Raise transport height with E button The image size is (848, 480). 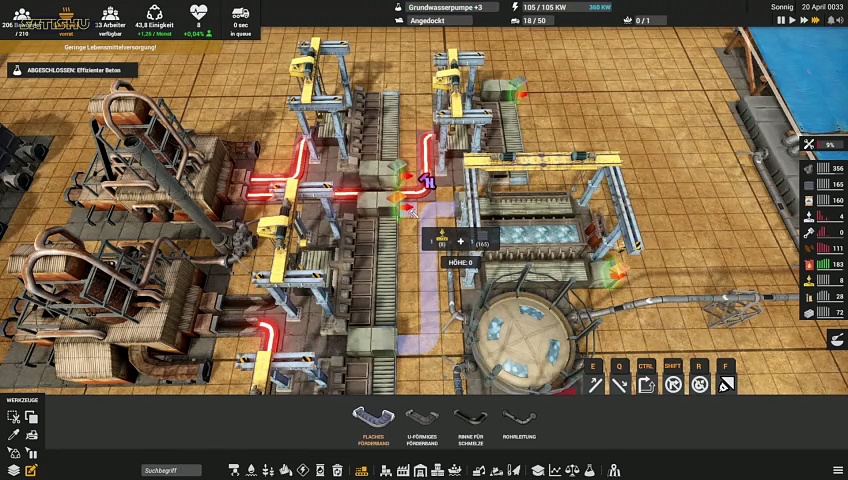tap(595, 384)
